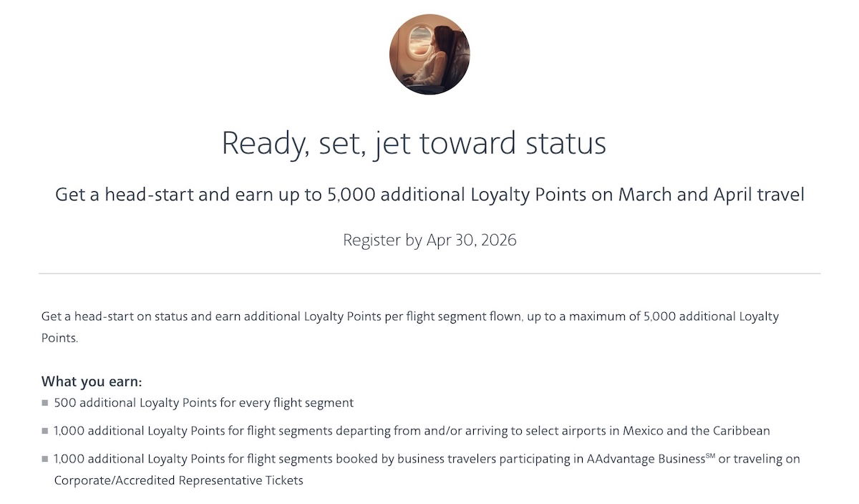Click the "Register by Apr 30, 2026" text
Screen dimensions: 859x504
[429, 240]
